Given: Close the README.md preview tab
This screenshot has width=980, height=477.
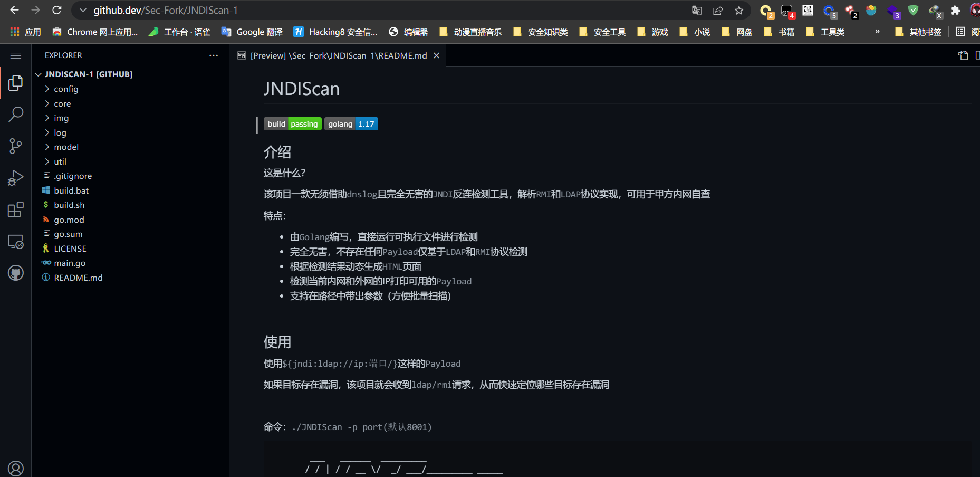Looking at the screenshot, I should tap(436, 55).
